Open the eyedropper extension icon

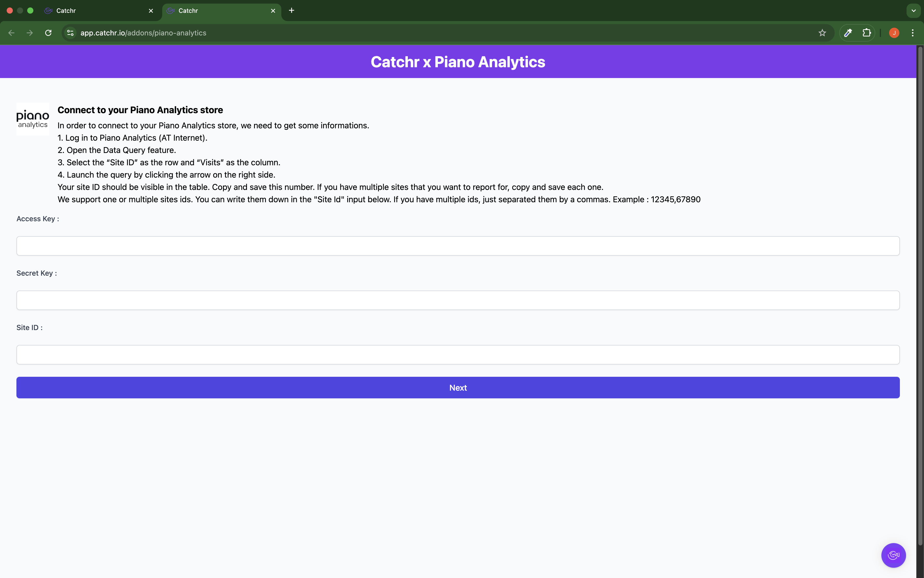tap(848, 33)
